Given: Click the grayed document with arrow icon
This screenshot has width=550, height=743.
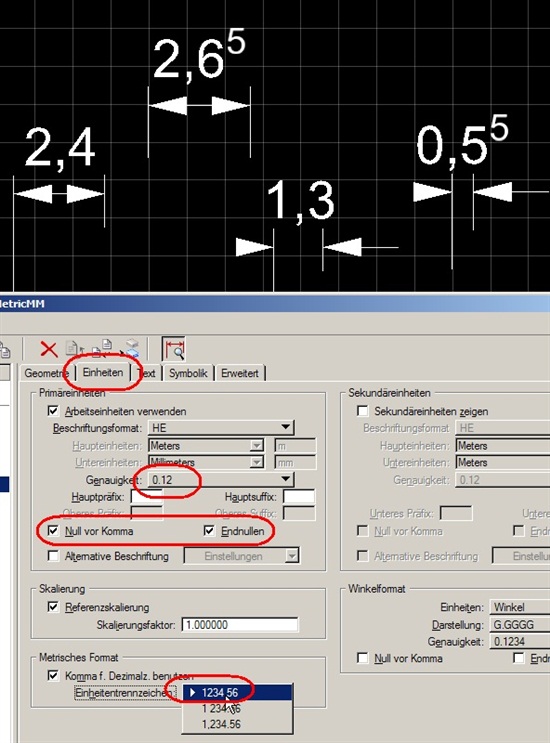Looking at the screenshot, I should (x=74, y=349).
